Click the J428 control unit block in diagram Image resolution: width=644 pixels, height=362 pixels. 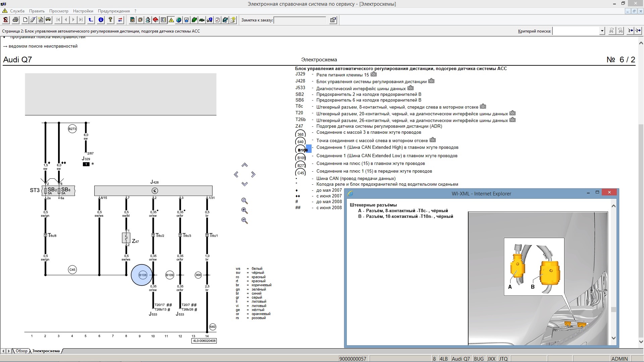click(x=153, y=191)
